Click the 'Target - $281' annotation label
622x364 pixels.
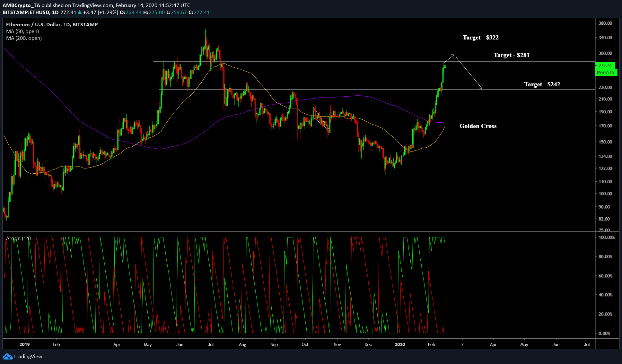(512, 55)
